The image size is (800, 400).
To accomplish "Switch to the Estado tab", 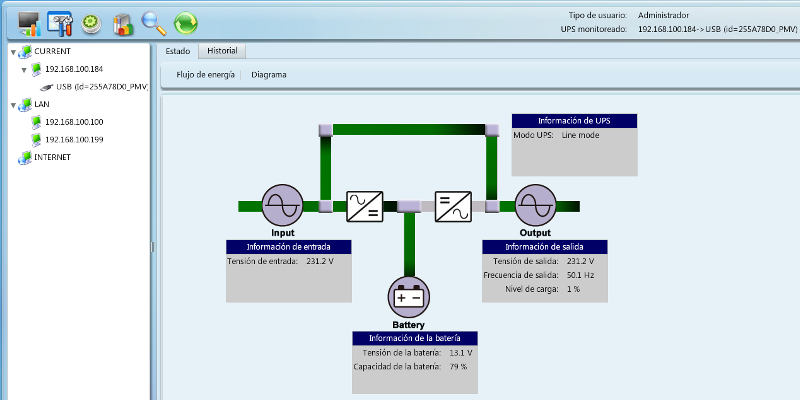I will coord(178,52).
